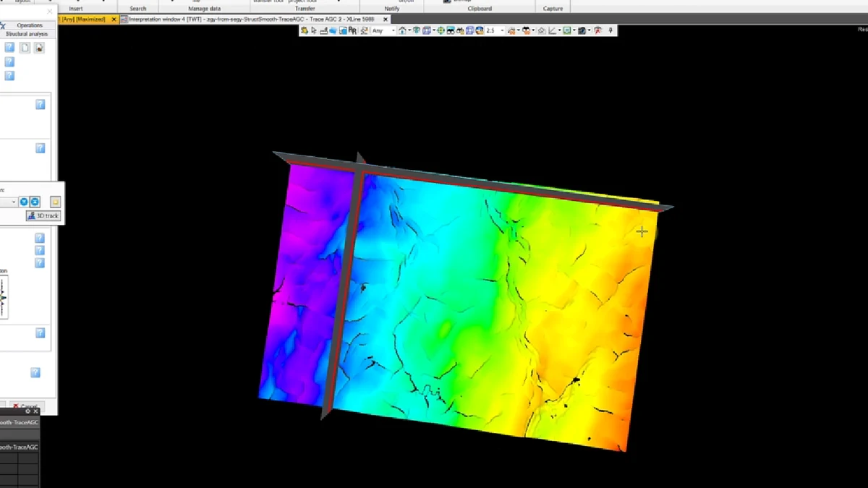Click the Clipboard ribbon group label

click(x=480, y=9)
